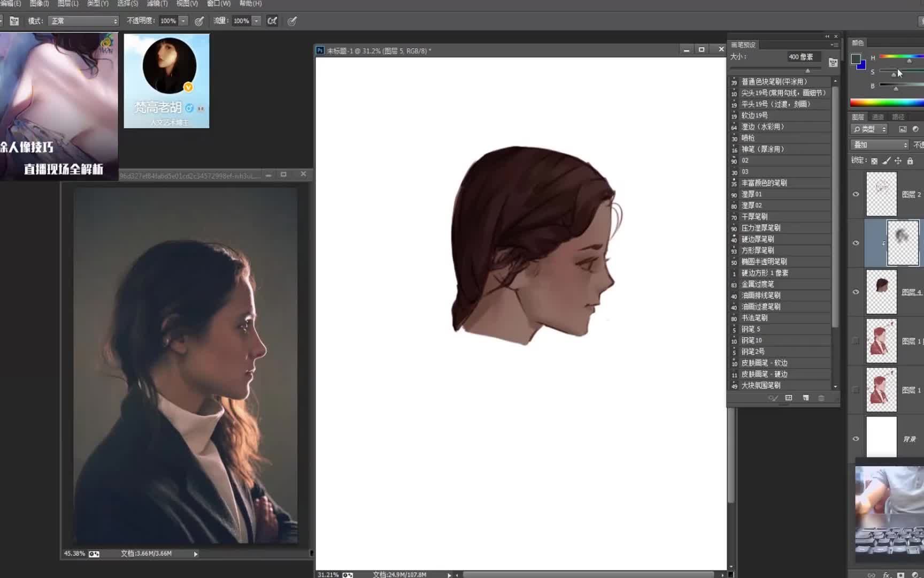Expand the opacity 100% dropdown arrow
Viewport: 924px width, 578px height.
click(183, 21)
